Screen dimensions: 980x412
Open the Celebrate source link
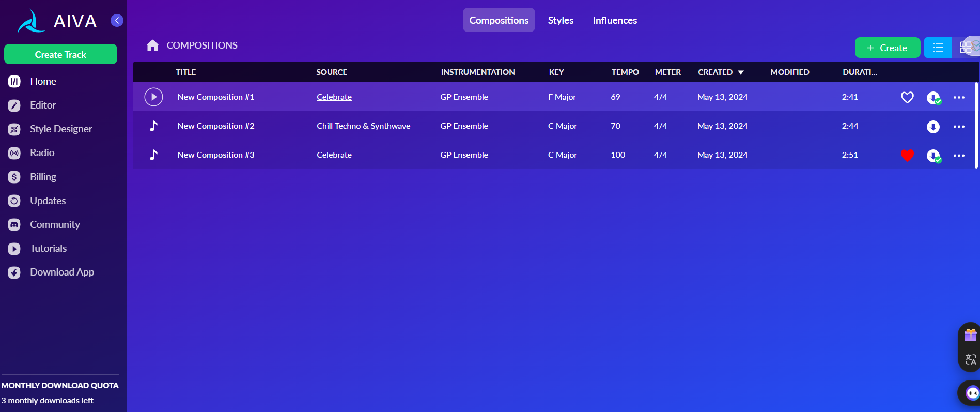pyautogui.click(x=334, y=97)
